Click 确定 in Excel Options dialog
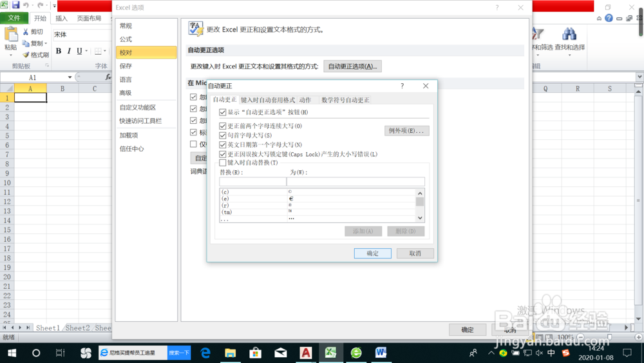Image resolution: width=644 pixels, height=363 pixels. click(x=468, y=329)
